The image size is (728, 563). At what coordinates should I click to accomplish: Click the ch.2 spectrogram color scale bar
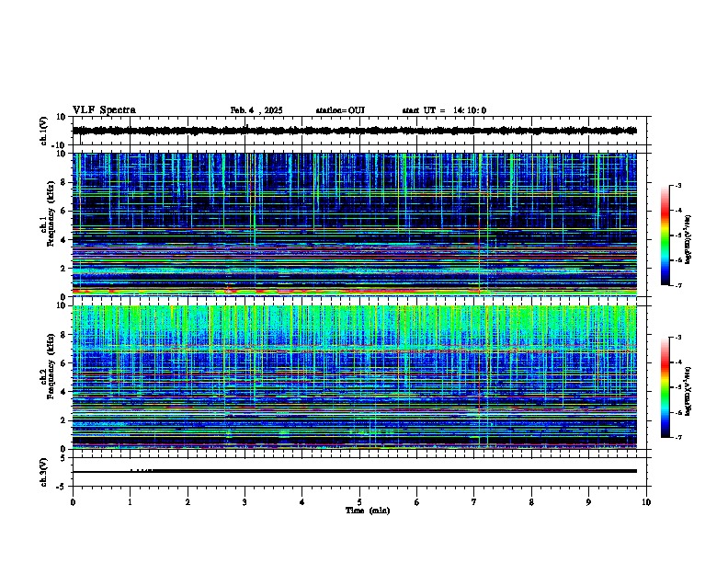coord(665,387)
